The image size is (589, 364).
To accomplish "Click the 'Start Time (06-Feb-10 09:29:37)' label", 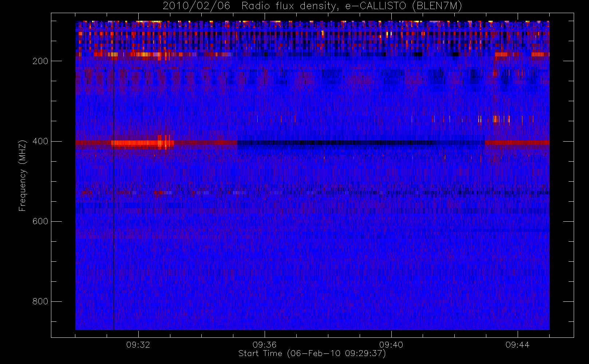I will 312,353.
